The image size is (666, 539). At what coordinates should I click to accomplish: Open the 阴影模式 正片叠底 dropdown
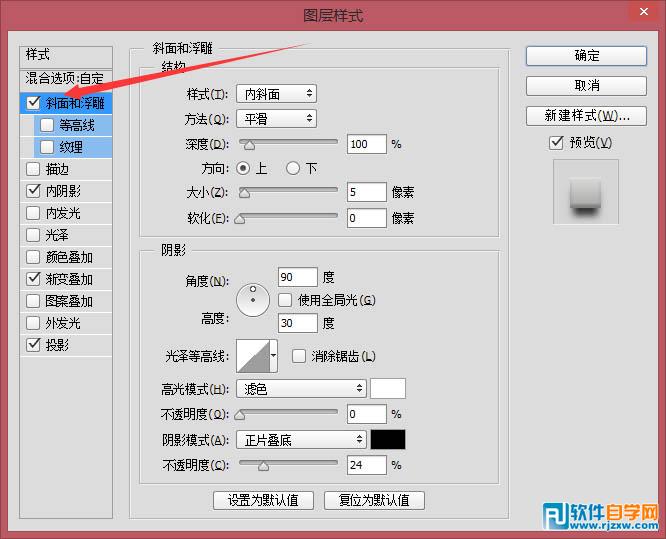301,440
